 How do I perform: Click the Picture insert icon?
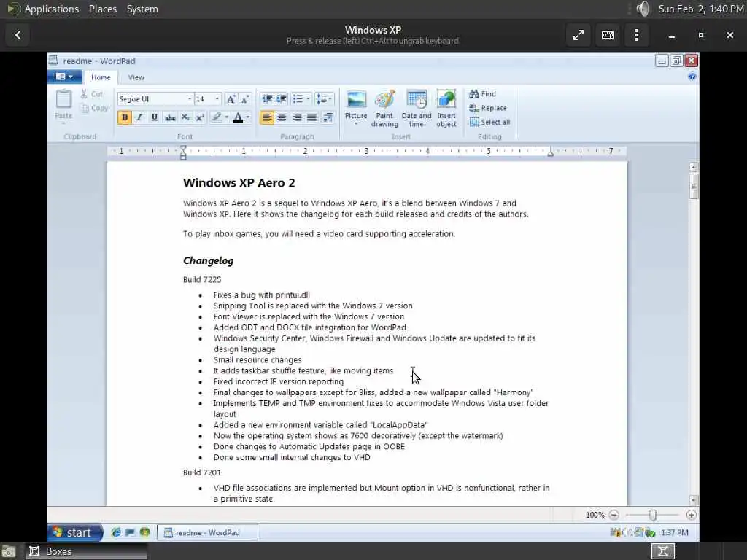(356, 100)
